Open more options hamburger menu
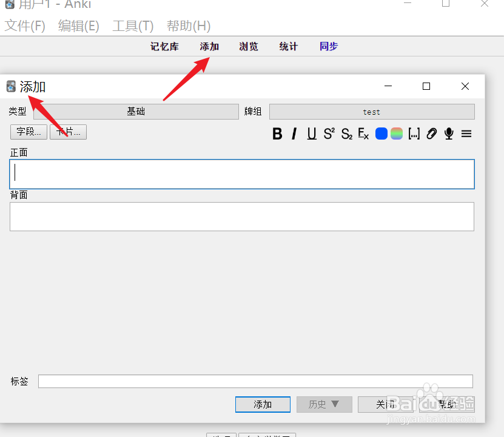 (x=466, y=134)
